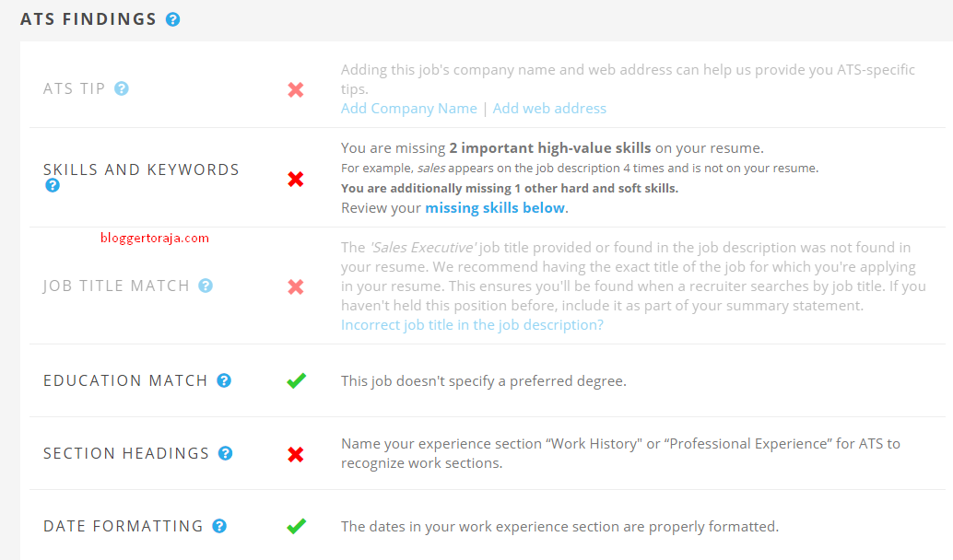Click green check for Education Match
Viewport: 953px width, 560px height.
click(296, 380)
